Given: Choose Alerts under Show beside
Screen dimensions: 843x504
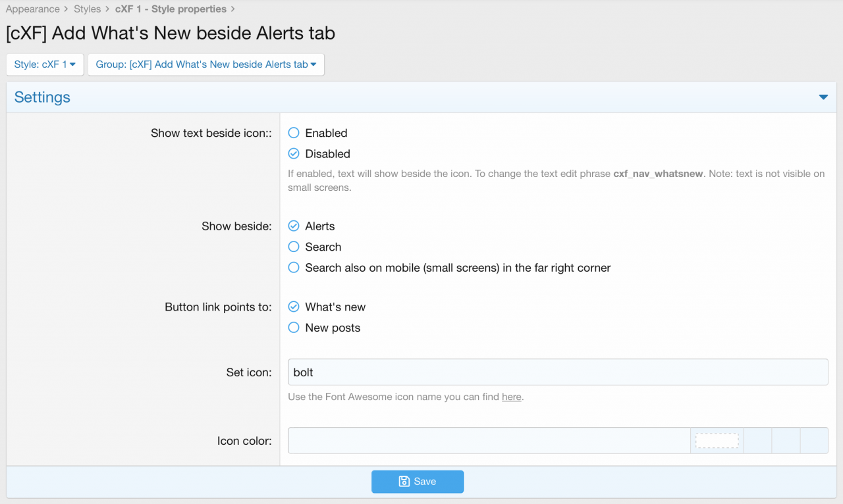Looking at the screenshot, I should (x=294, y=226).
